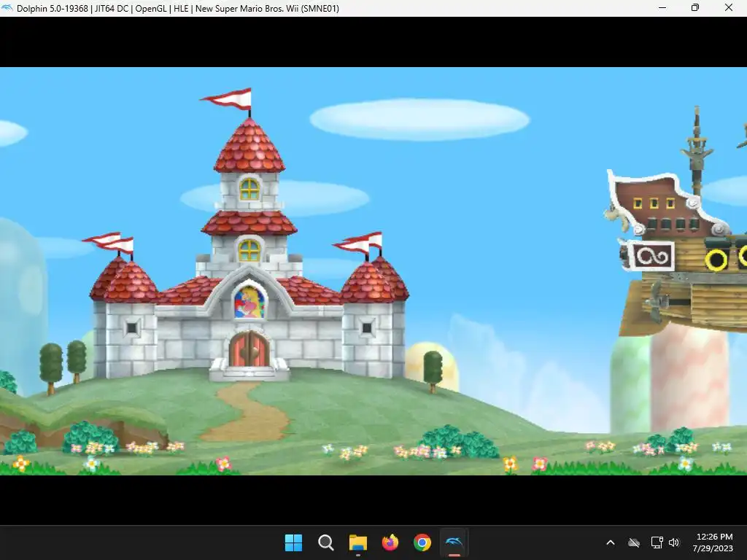Expand hidden system tray icons chevron
This screenshot has width=747, height=560.
611,542
